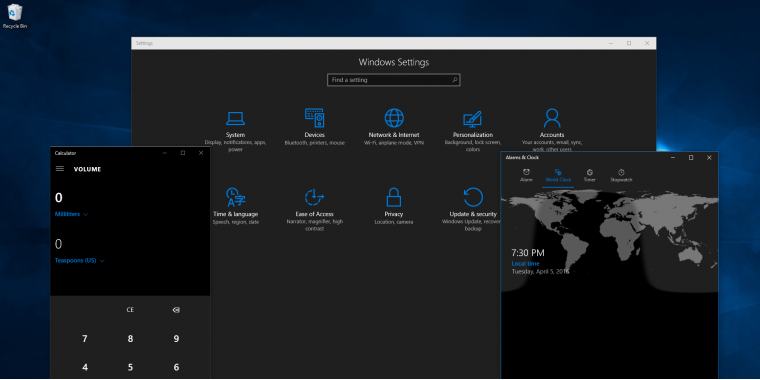
Task: Click the Windows Settings heading
Action: pos(394,62)
